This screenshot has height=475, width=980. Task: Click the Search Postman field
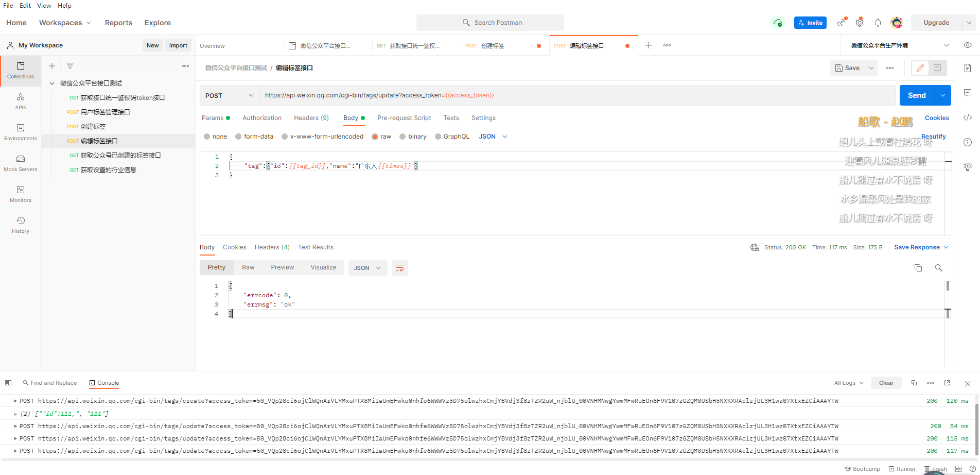point(490,23)
